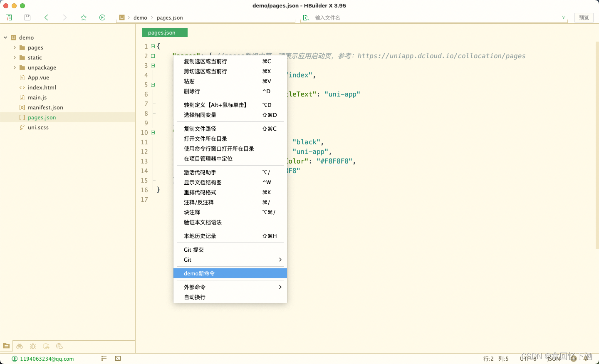Collapse code fold on line 2

pyautogui.click(x=153, y=56)
